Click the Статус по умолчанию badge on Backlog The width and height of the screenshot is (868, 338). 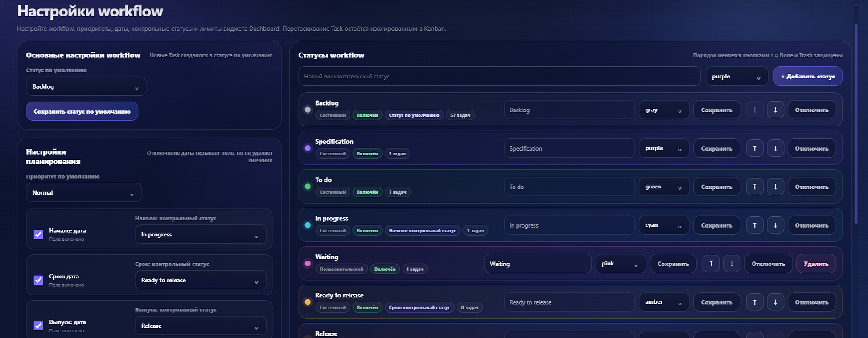point(414,115)
